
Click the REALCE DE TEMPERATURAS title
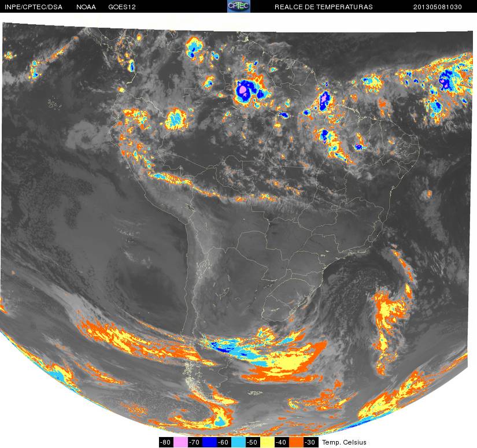coord(324,7)
